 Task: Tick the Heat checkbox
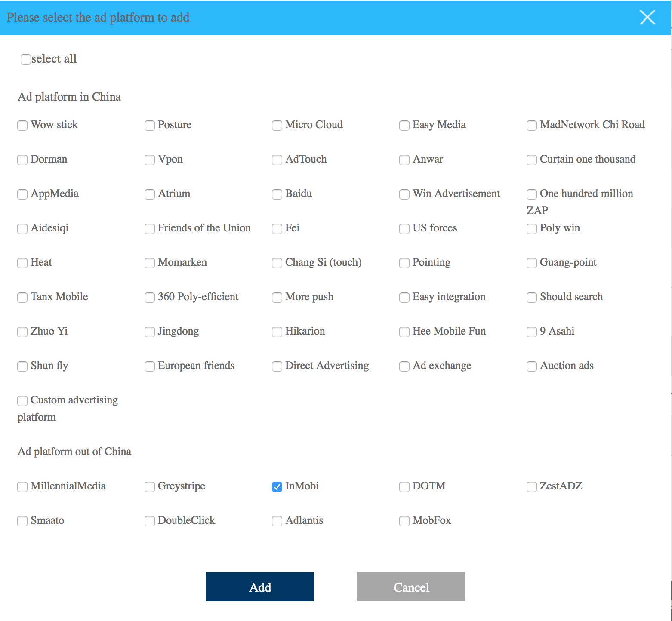pos(22,263)
